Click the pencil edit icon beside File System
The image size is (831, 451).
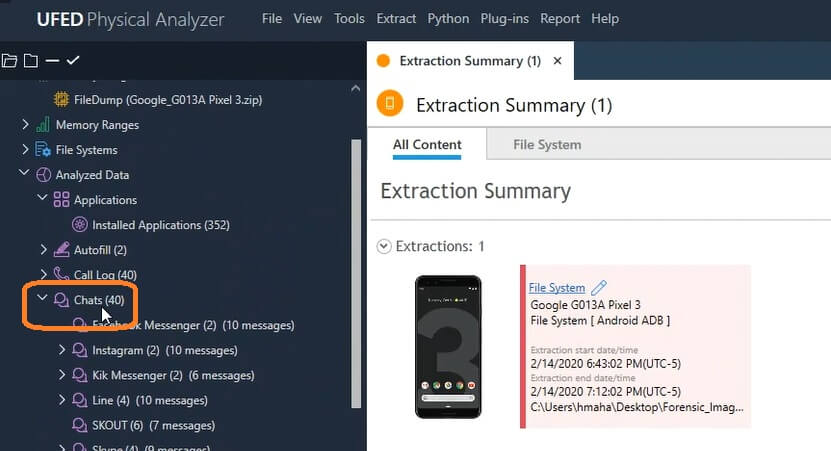tap(599, 287)
